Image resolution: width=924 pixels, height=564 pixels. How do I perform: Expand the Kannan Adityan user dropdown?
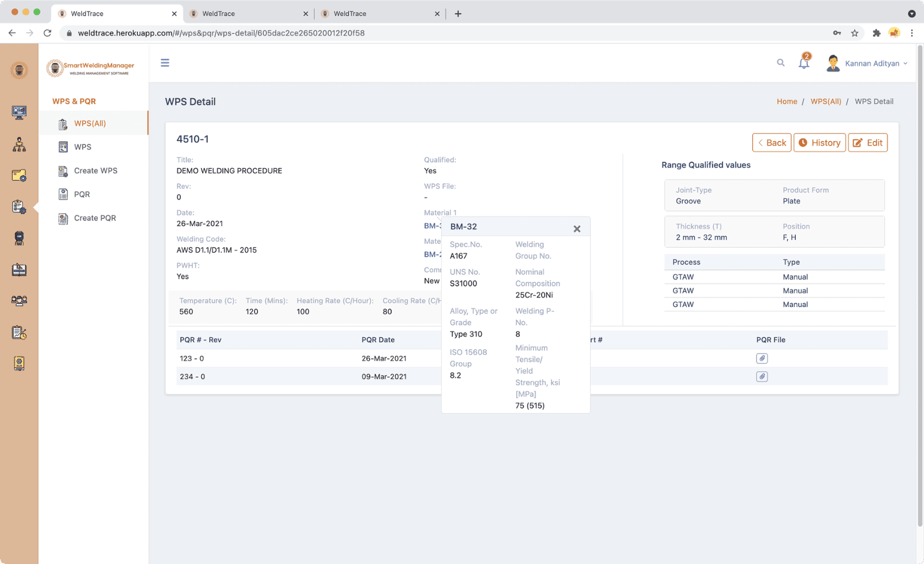click(872, 64)
